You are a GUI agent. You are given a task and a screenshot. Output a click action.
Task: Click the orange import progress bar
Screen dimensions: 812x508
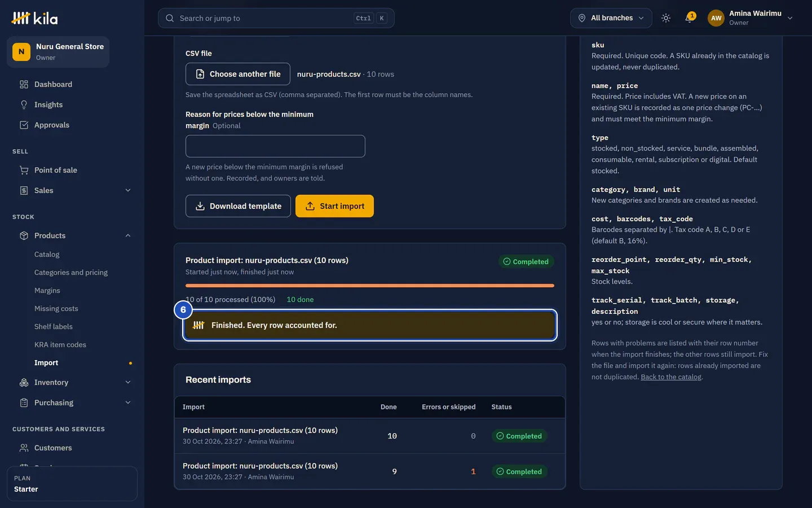click(370, 286)
